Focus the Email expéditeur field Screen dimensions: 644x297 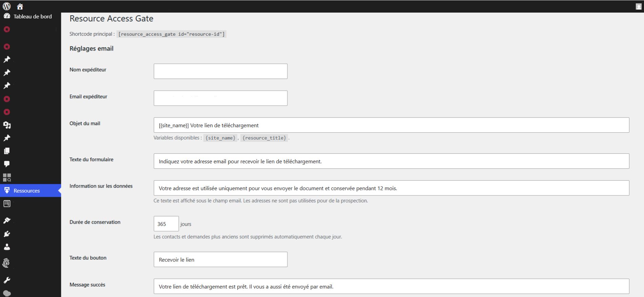220,98
